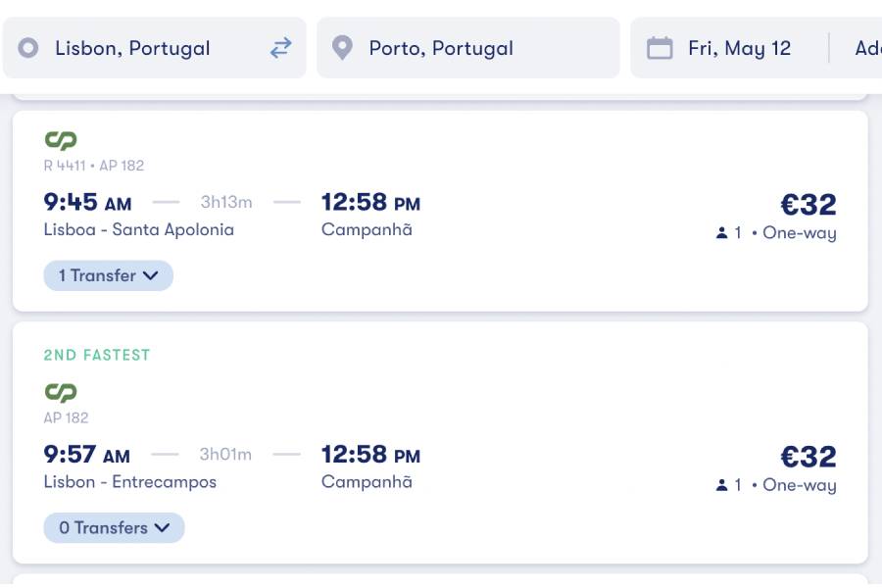Click the destination pin icon beside Porto
882x588 pixels.
(x=342, y=48)
